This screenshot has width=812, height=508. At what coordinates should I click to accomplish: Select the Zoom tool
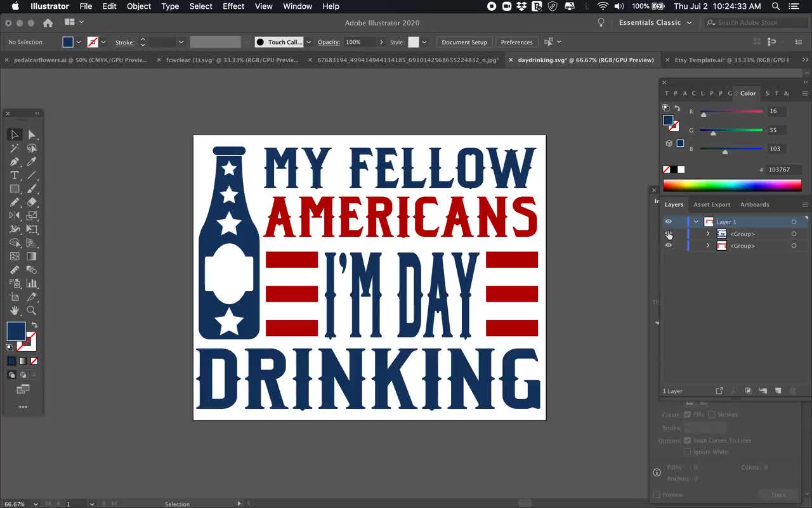click(32, 311)
